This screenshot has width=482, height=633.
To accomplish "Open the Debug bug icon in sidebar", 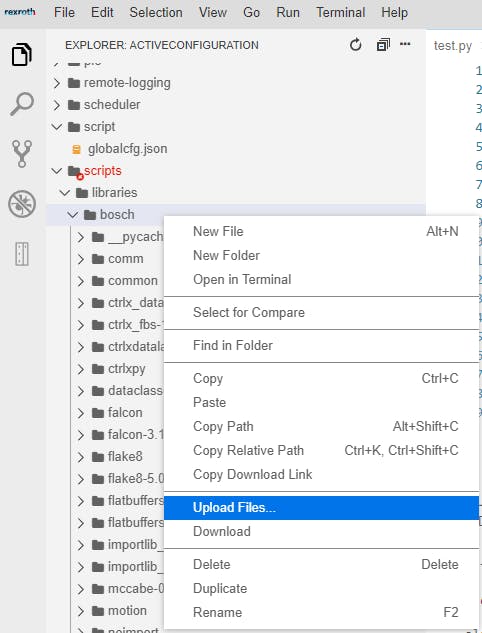I will coord(22,204).
